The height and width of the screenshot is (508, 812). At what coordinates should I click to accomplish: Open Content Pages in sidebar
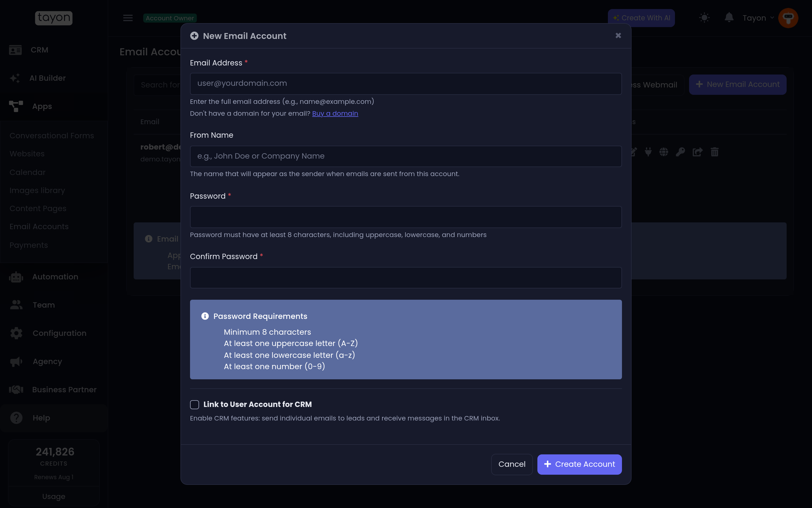pyautogui.click(x=38, y=208)
